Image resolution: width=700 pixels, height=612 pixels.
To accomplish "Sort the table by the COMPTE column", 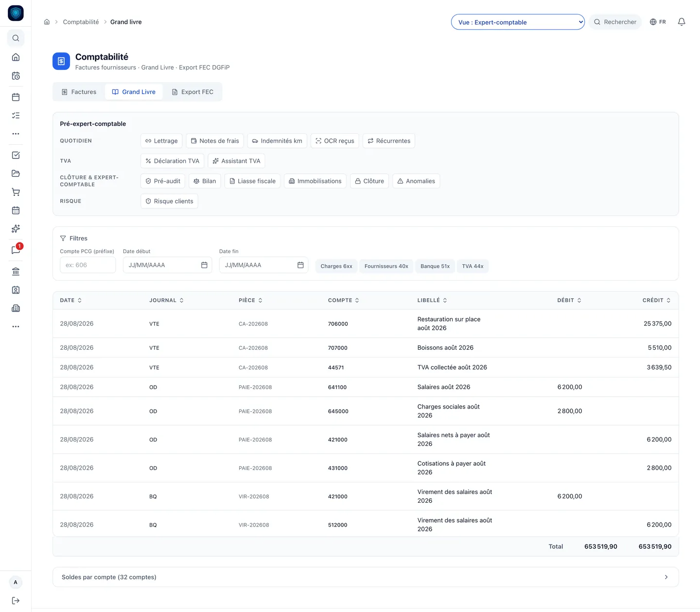I will point(344,300).
